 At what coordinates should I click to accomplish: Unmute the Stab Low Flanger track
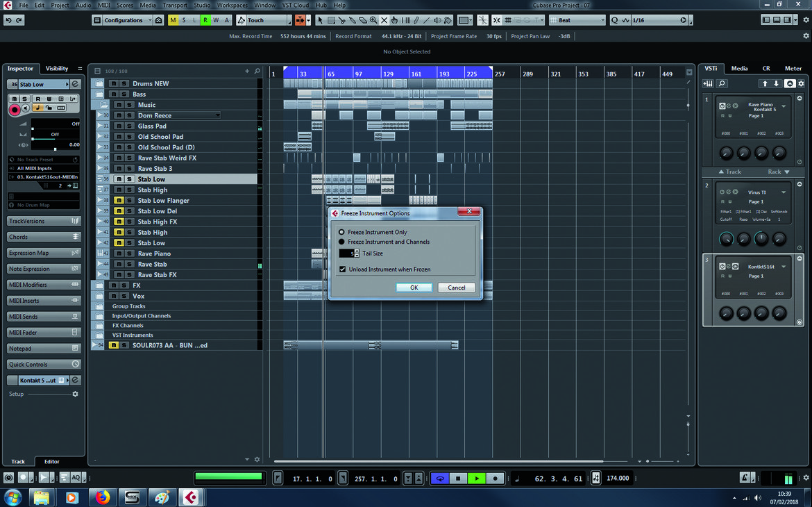tap(119, 201)
